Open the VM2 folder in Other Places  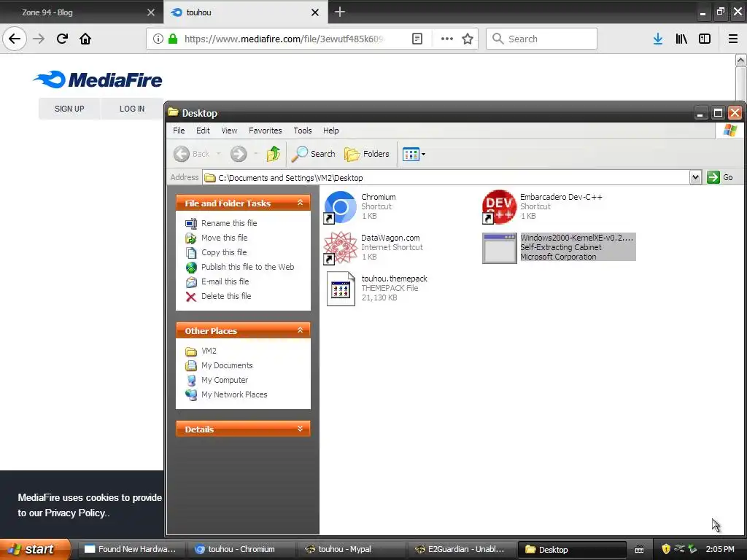(x=209, y=351)
